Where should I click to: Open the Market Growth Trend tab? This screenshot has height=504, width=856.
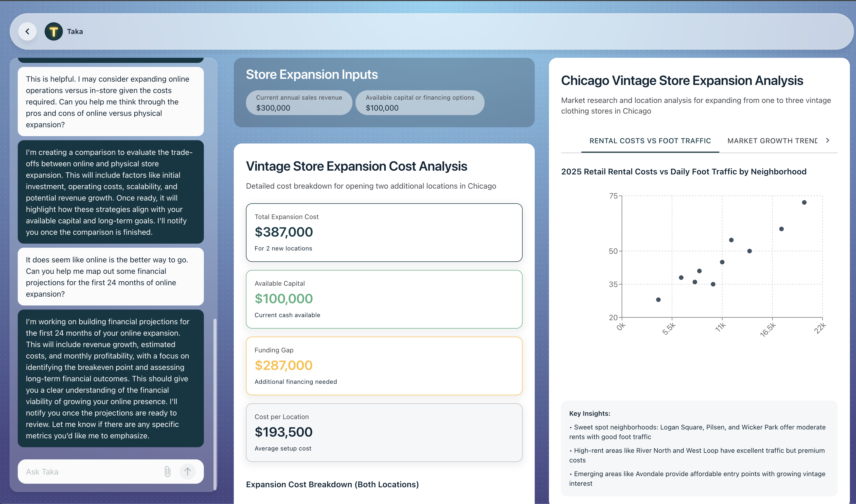click(x=772, y=141)
